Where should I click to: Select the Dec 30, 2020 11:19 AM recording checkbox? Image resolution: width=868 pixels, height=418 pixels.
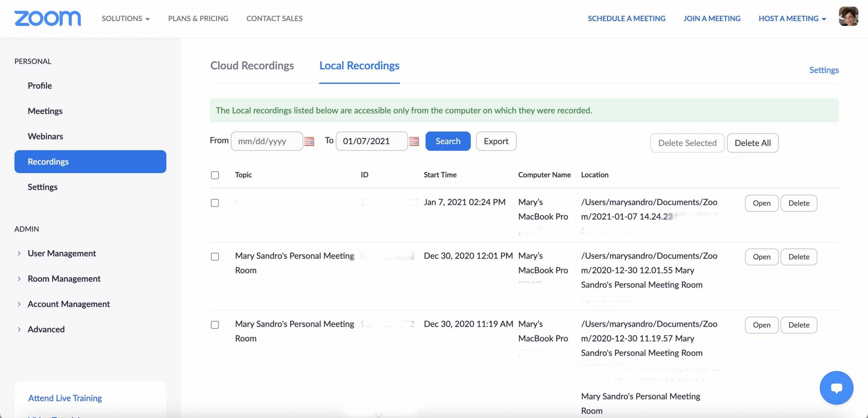pos(215,325)
